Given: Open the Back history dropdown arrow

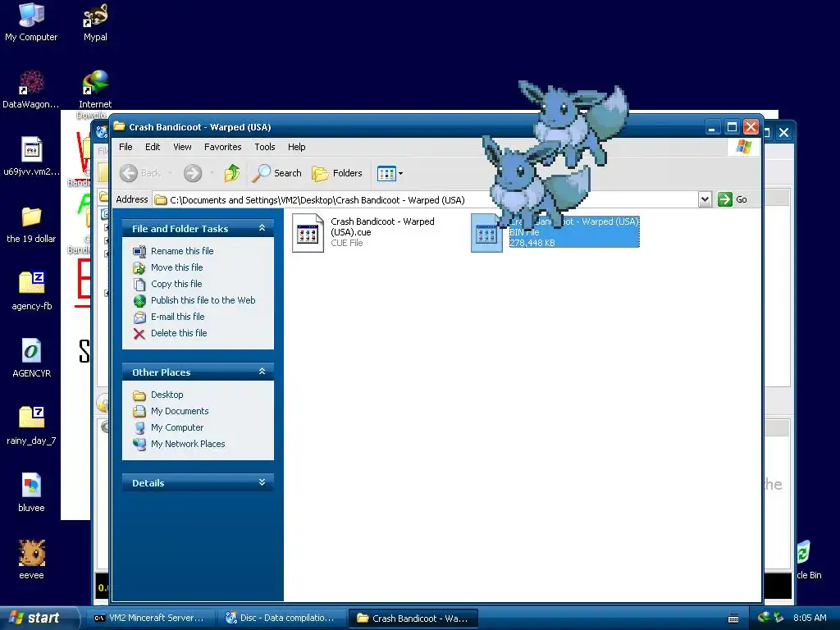Looking at the screenshot, I should (x=170, y=173).
